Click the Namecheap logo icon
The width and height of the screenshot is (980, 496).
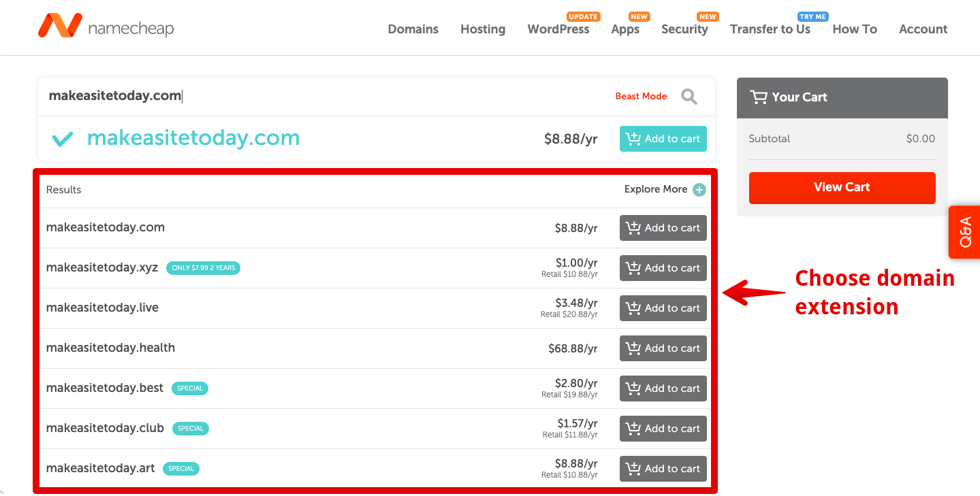pyautogui.click(x=60, y=26)
